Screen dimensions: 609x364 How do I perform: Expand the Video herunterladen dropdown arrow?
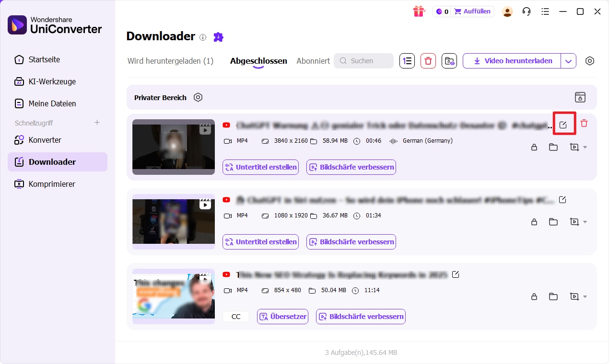click(x=568, y=61)
